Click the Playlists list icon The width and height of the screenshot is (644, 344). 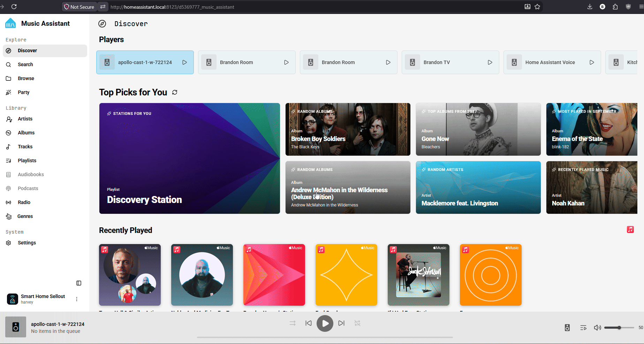coord(9,161)
